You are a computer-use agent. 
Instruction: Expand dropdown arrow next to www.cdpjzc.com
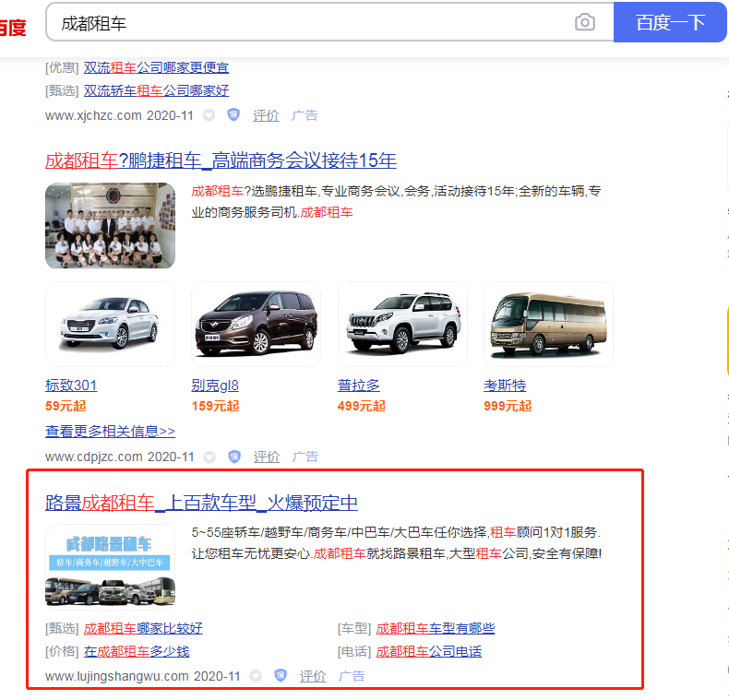tap(210, 457)
